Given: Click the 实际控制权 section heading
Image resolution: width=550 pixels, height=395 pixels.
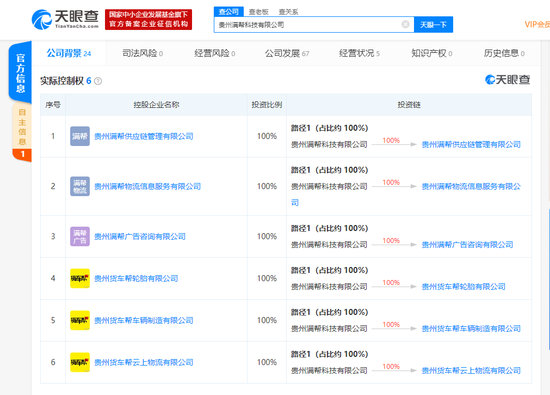Looking at the screenshot, I should click(62, 81).
